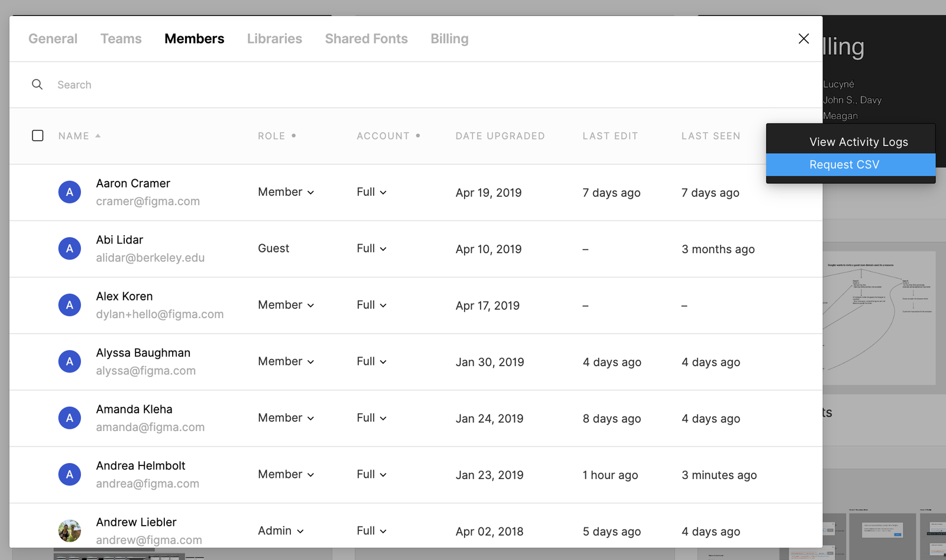This screenshot has width=946, height=560.
Task: Click the email alidar@berkeley.edu
Action: pyautogui.click(x=150, y=258)
